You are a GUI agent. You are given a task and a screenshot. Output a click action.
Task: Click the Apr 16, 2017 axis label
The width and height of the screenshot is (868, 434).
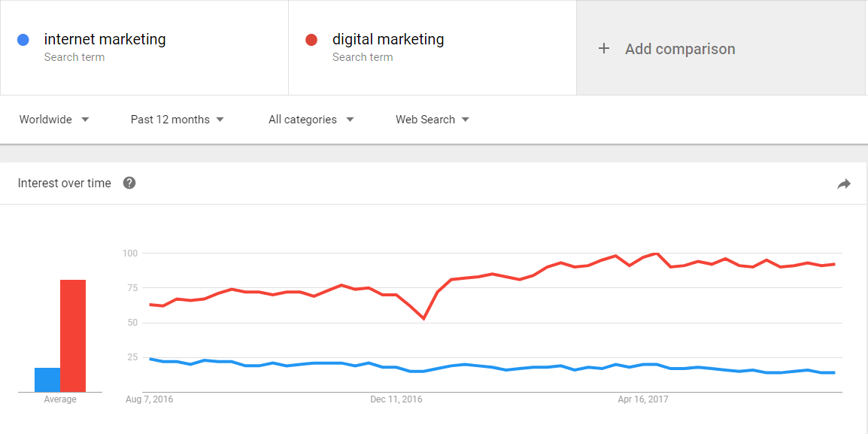point(643,399)
